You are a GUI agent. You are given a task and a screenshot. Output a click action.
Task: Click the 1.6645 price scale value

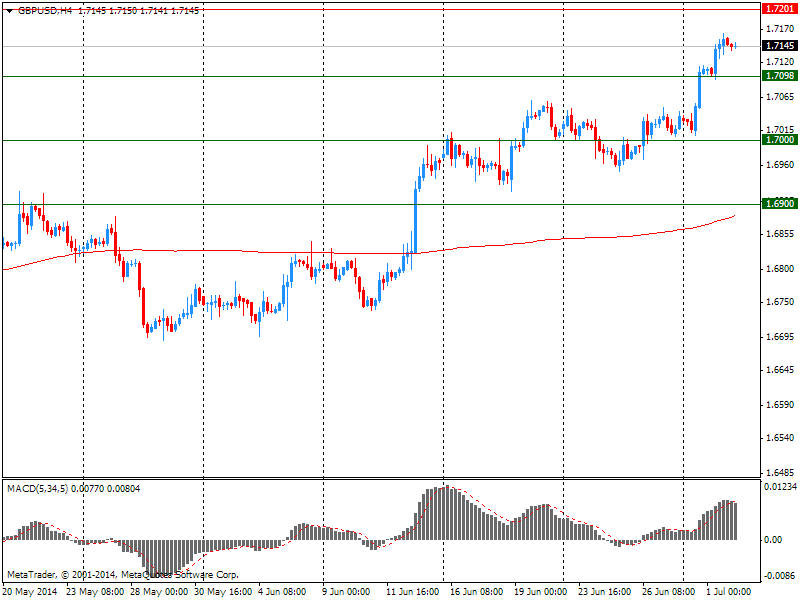(x=780, y=369)
